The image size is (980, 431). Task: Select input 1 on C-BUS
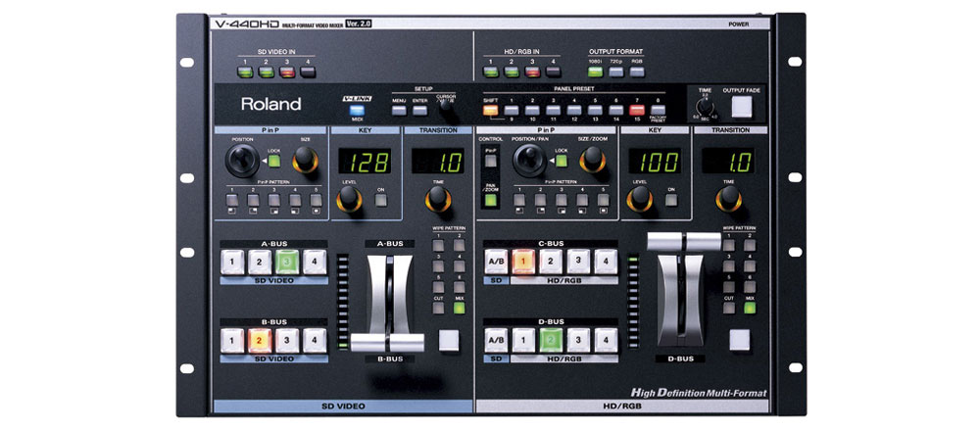pyautogui.click(x=523, y=262)
